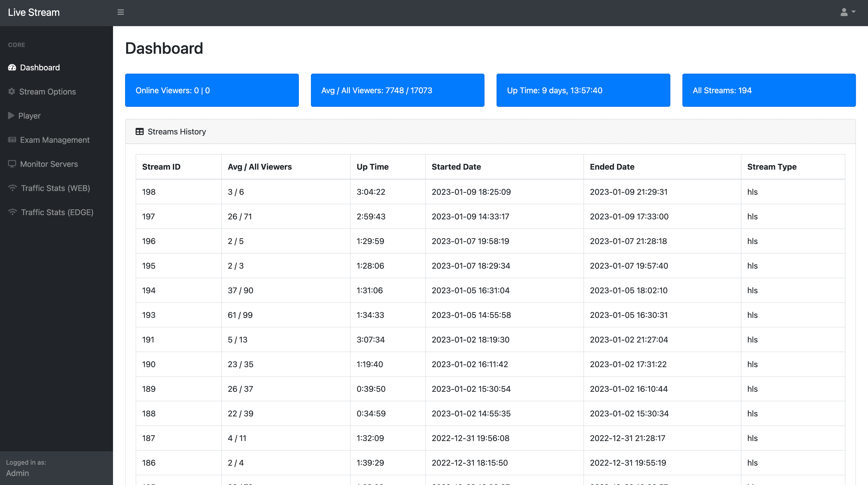Open Exam Management via its card icon
868x485 pixels.
click(12, 139)
